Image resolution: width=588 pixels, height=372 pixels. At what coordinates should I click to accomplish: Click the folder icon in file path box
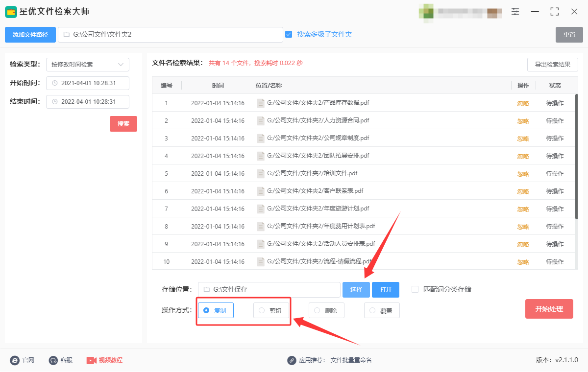tap(66, 35)
